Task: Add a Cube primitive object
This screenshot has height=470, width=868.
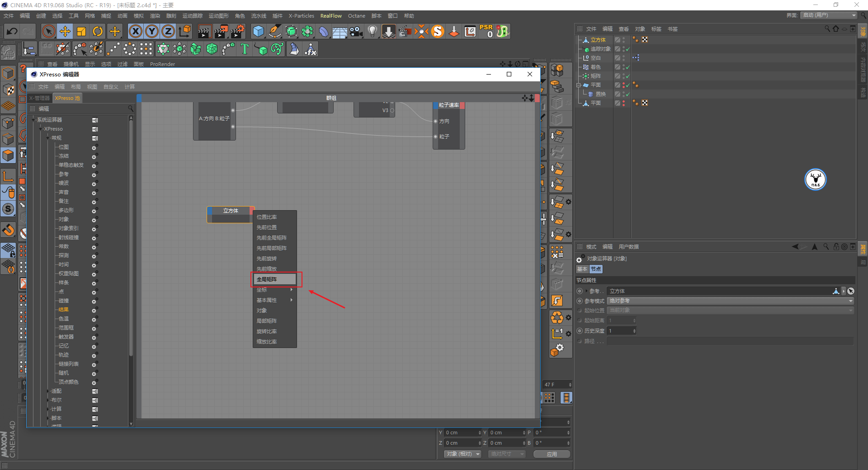Action: [x=259, y=31]
